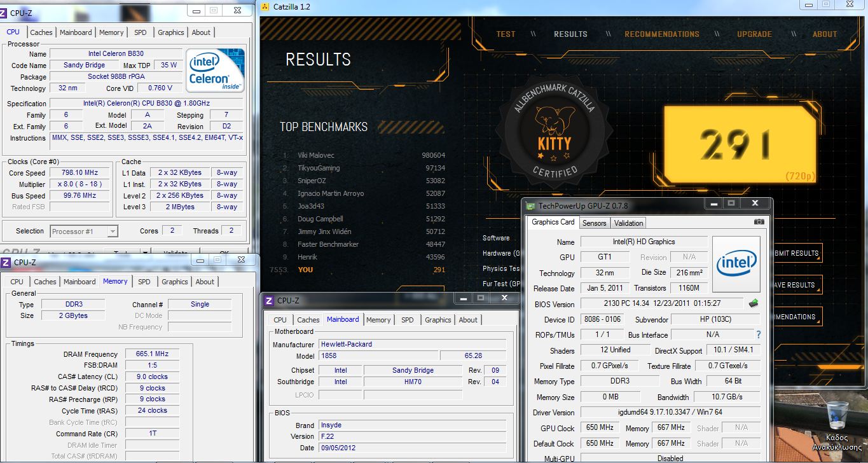This screenshot has width=868, height=463.
Task: Click the Cycle Time 24 clocks value
Action: click(x=151, y=411)
